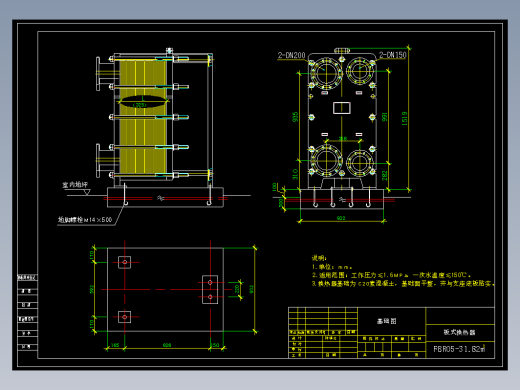The height and width of the screenshot is (390, 520).
Task: Pick the 310 vertical dimension text
Action: [x=295, y=174]
